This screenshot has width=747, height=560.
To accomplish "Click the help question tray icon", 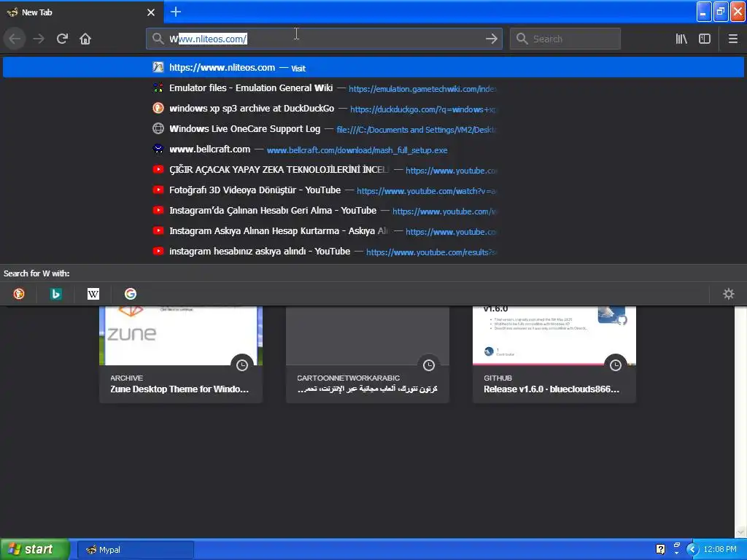I will pyautogui.click(x=660, y=550).
